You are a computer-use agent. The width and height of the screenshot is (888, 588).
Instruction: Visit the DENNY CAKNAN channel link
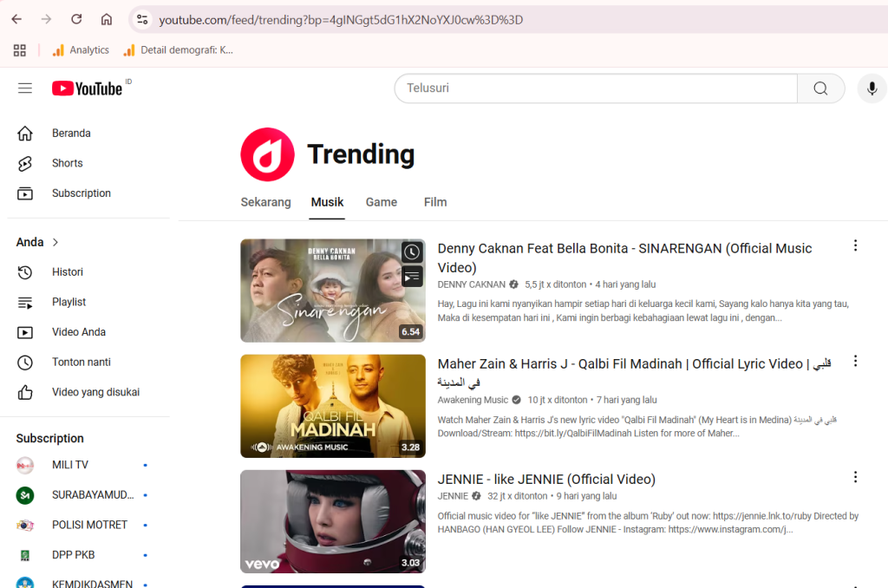(471, 284)
